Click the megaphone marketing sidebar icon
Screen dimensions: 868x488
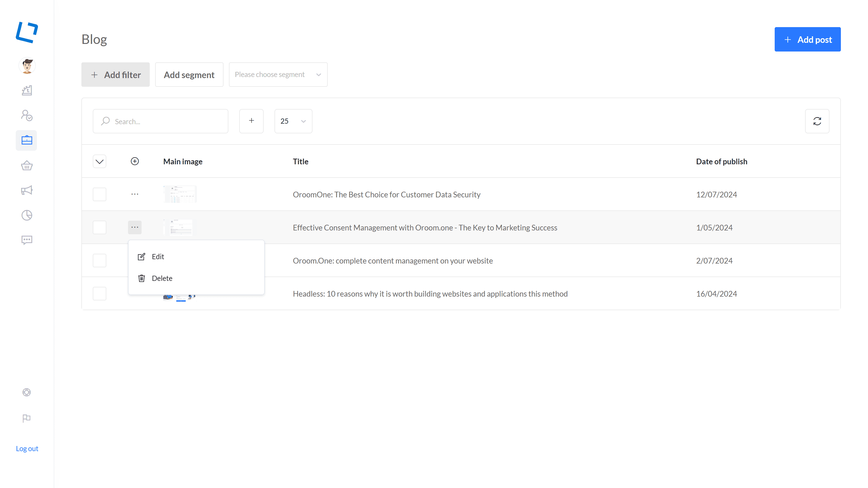pos(27,190)
